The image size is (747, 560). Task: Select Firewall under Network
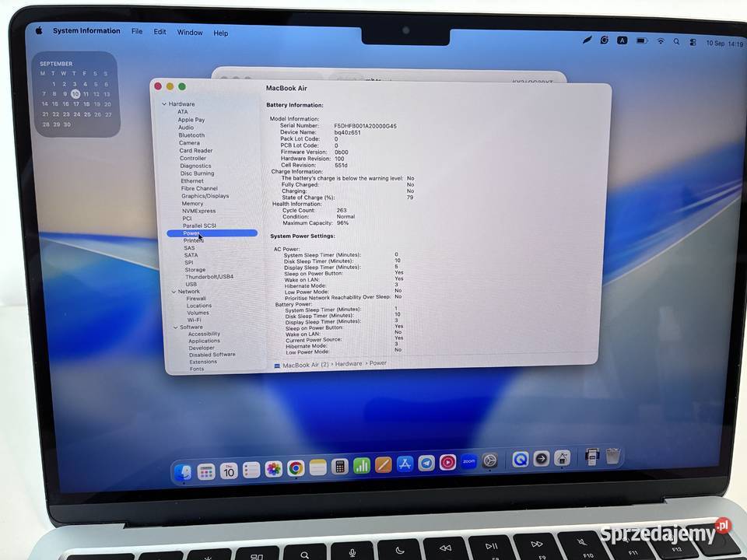point(196,299)
